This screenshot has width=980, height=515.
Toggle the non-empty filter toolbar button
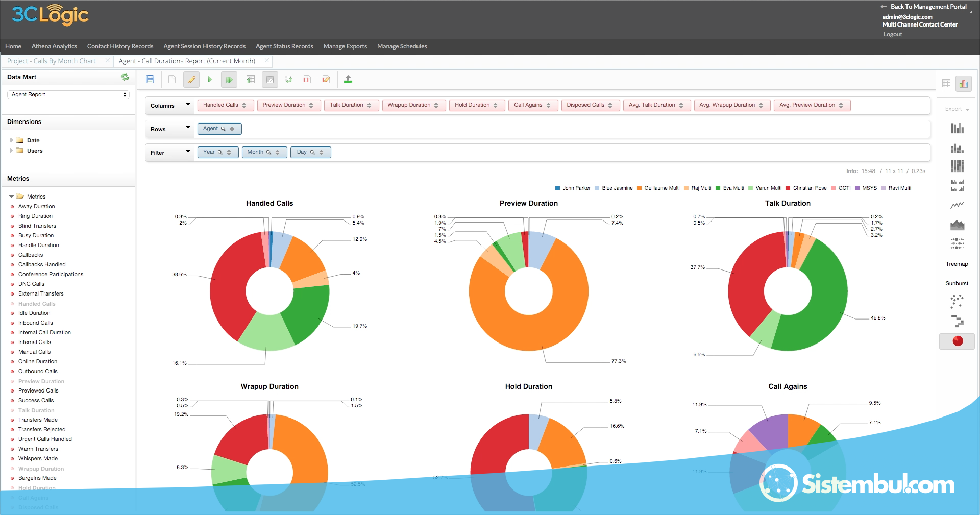click(x=270, y=80)
